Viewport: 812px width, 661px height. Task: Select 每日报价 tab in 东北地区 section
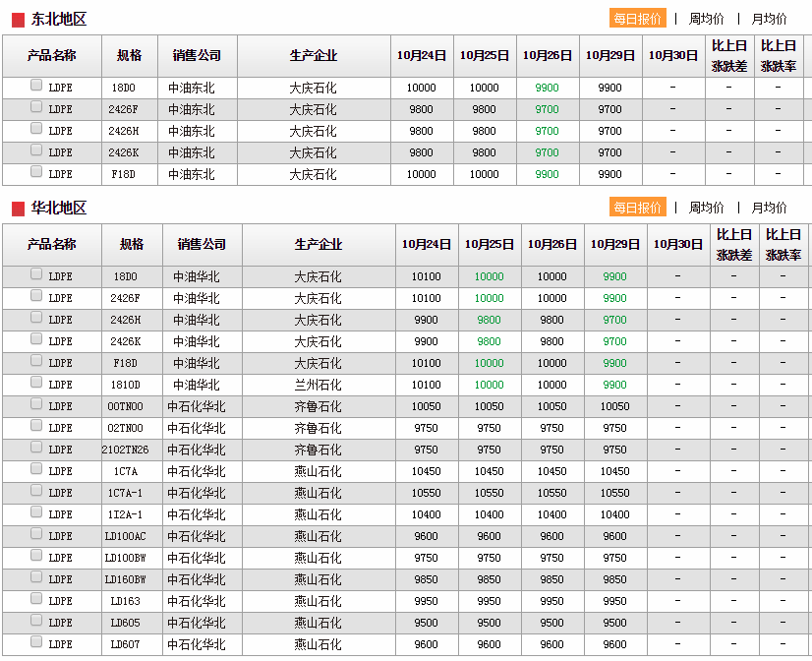point(637,19)
